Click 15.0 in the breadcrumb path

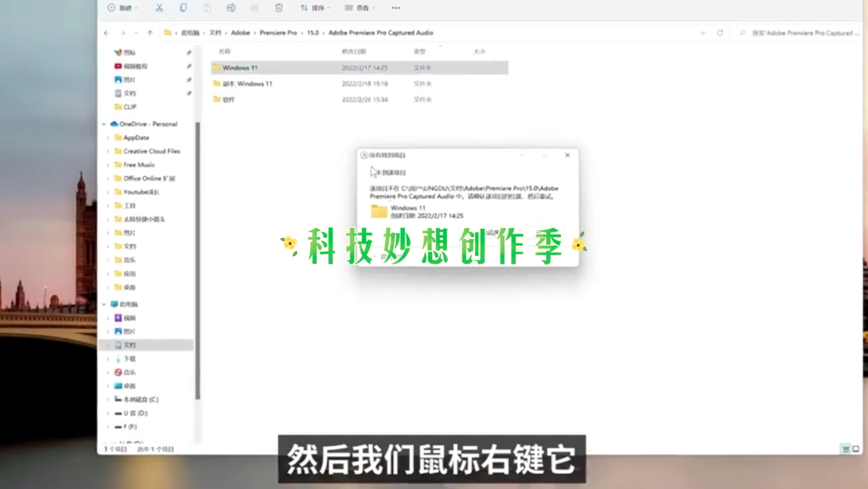coord(313,33)
